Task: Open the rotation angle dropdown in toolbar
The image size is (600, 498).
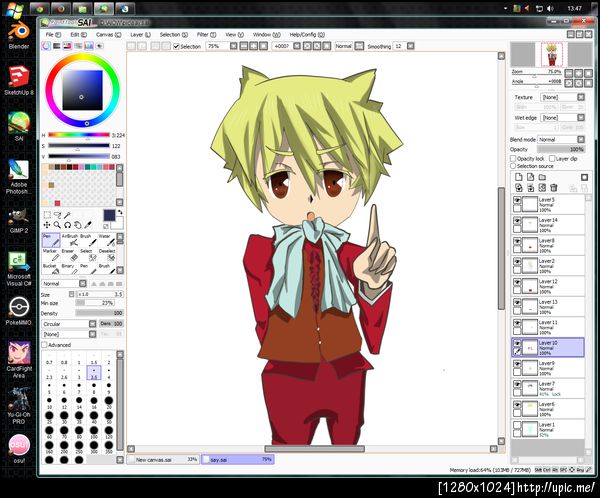Action: click(x=297, y=46)
